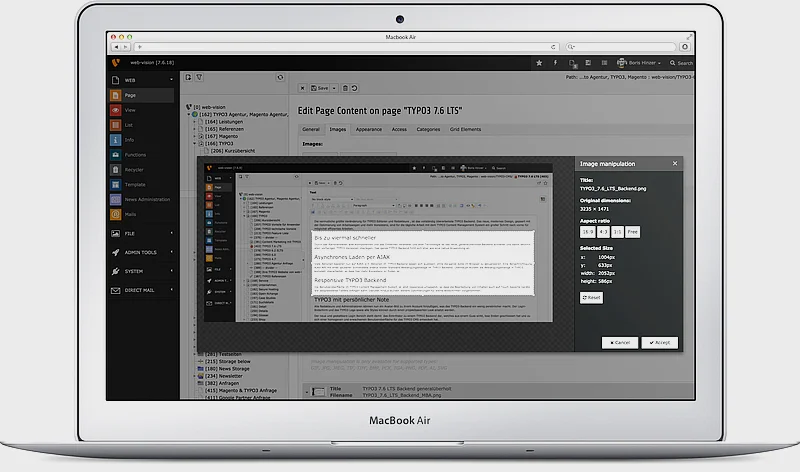This screenshot has width=800, height=472.
Task: Click the Search field in TYPO3 top bar
Action: (x=682, y=63)
